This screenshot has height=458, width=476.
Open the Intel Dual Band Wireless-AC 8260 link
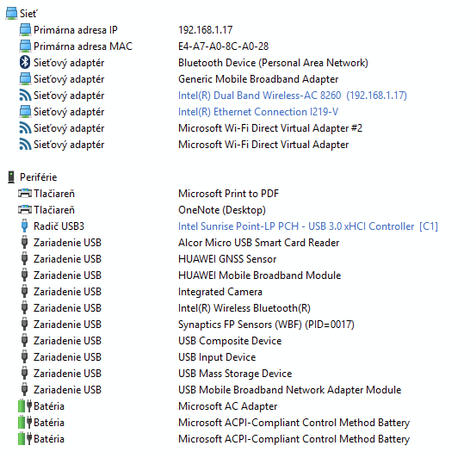coord(293,96)
